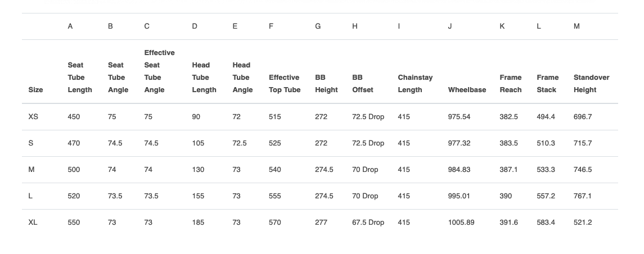Select the XS size row label
The width and height of the screenshot is (644, 254).
point(33,117)
